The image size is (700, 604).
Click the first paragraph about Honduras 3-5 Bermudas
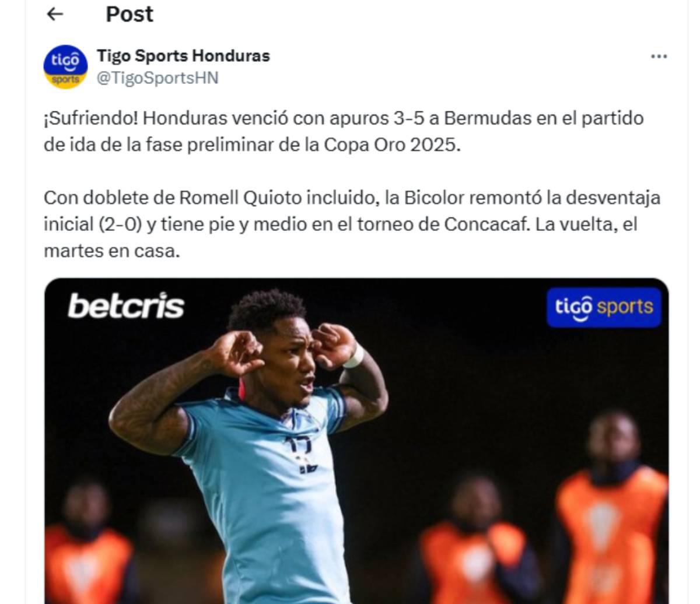click(x=344, y=131)
